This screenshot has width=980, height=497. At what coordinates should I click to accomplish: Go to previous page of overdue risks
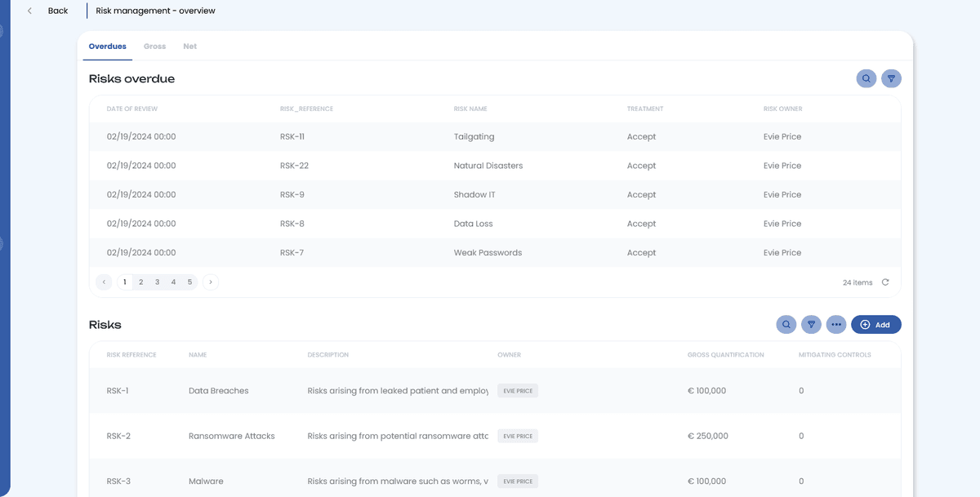tap(104, 282)
